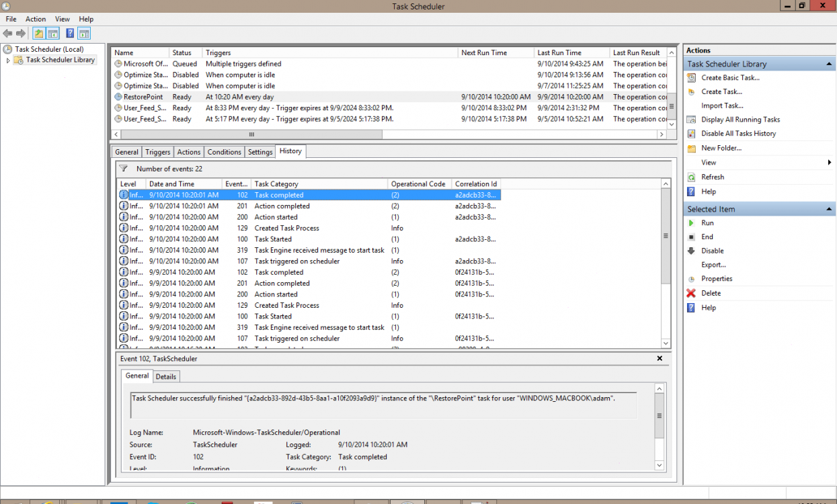Close the Event 102 details pane

coord(660,359)
